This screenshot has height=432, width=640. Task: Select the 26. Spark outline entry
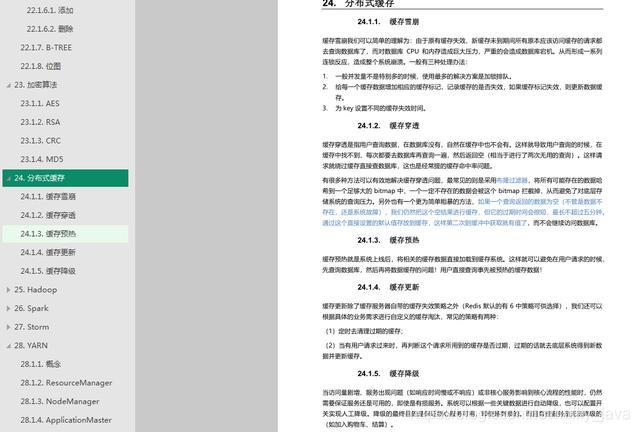point(31,308)
